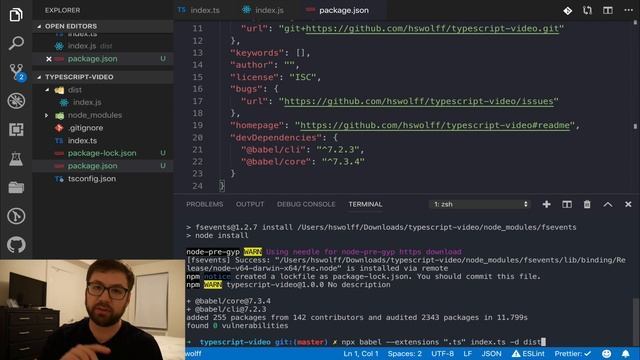Viewport: 640px width, 360px height.
Task: Switch to the index.ts editor tab
Action: point(200,10)
